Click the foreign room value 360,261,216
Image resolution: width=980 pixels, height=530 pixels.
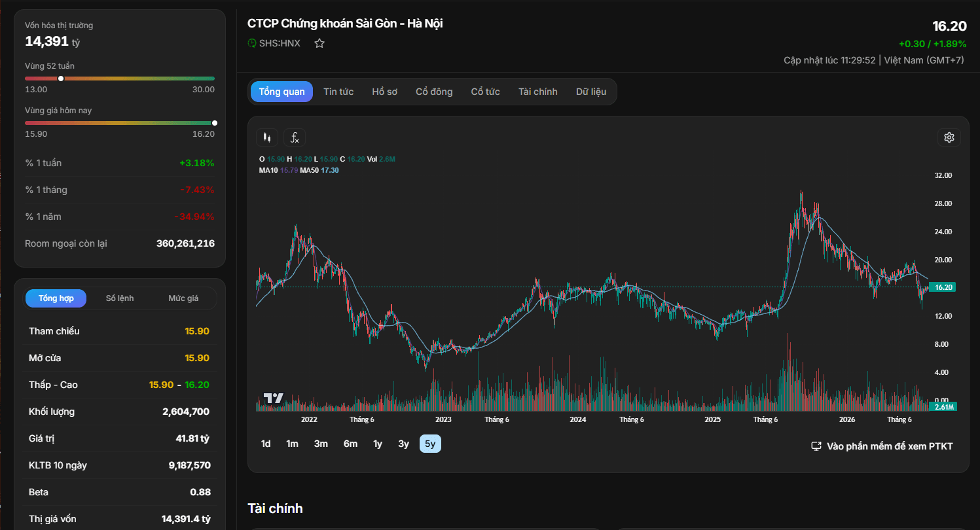[x=185, y=243]
